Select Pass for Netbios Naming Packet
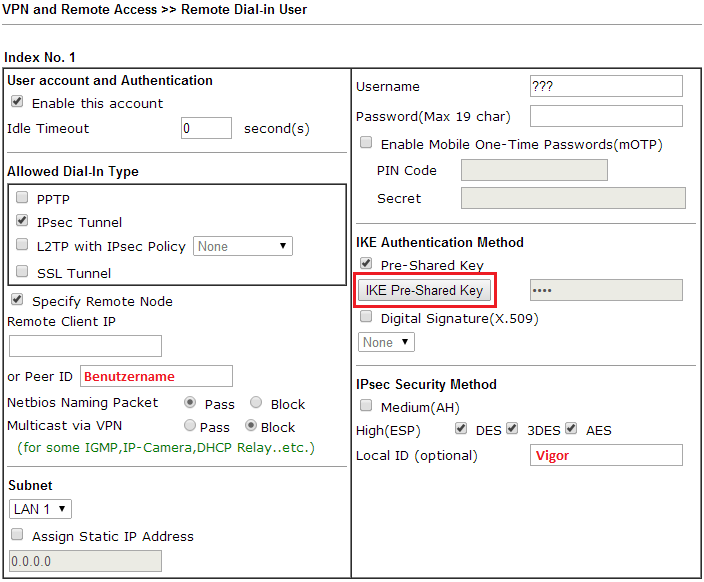 click(x=190, y=402)
